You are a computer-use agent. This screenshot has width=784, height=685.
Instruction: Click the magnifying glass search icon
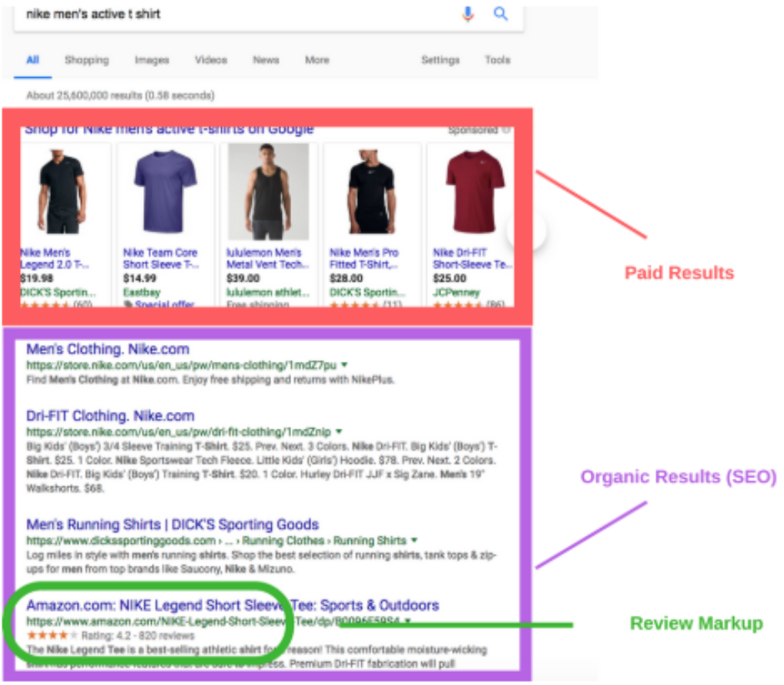[x=501, y=14]
